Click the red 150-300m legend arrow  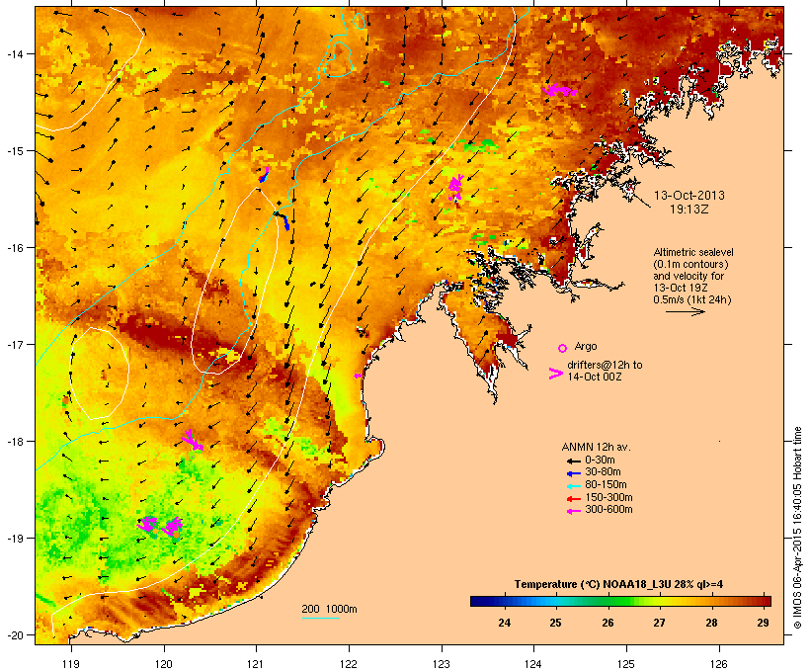574,499
